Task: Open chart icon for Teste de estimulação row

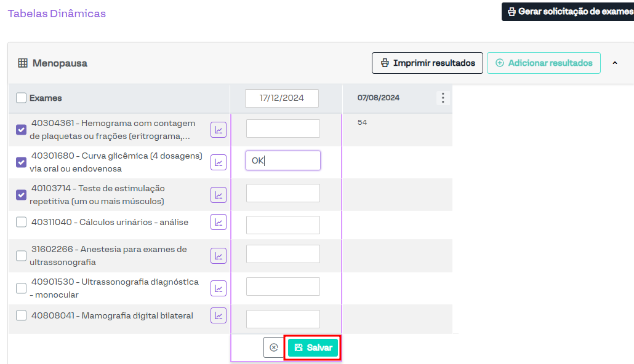Action: pos(219,195)
